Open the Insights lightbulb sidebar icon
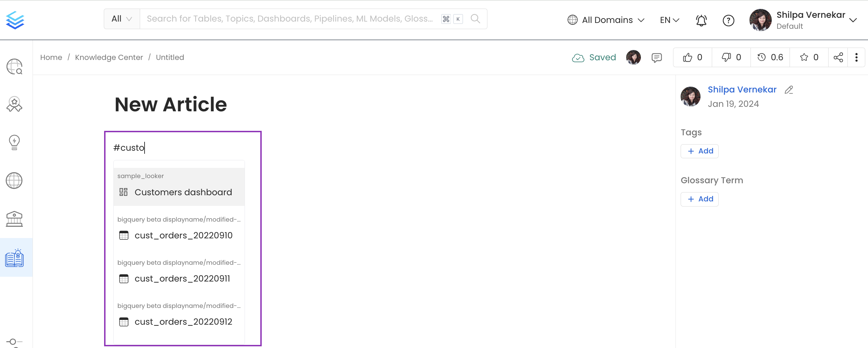 [14, 142]
